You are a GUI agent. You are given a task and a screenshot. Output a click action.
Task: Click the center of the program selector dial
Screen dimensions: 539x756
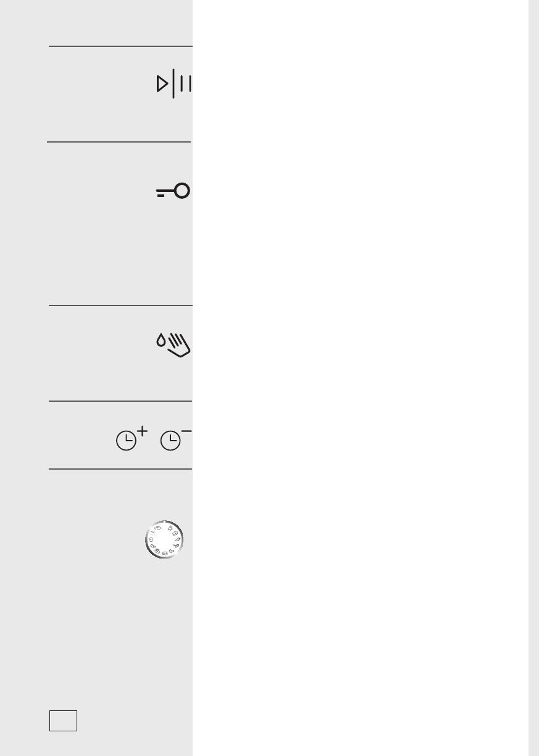[x=164, y=539]
